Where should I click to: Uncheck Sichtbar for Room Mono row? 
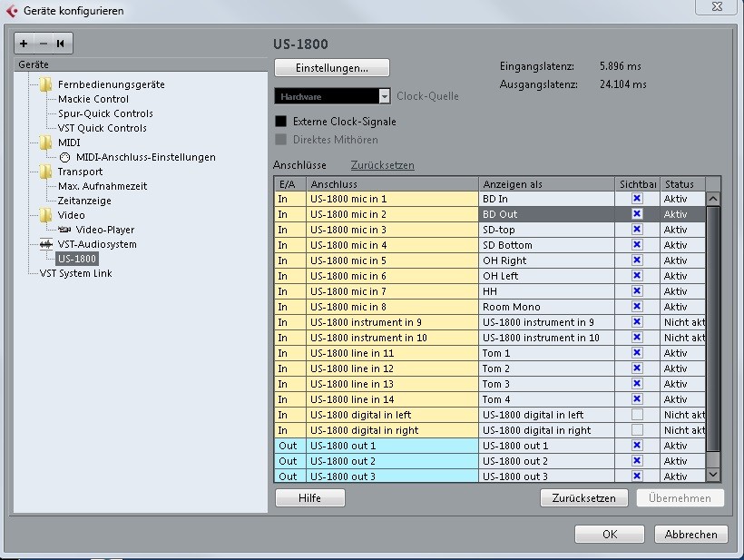(637, 307)
